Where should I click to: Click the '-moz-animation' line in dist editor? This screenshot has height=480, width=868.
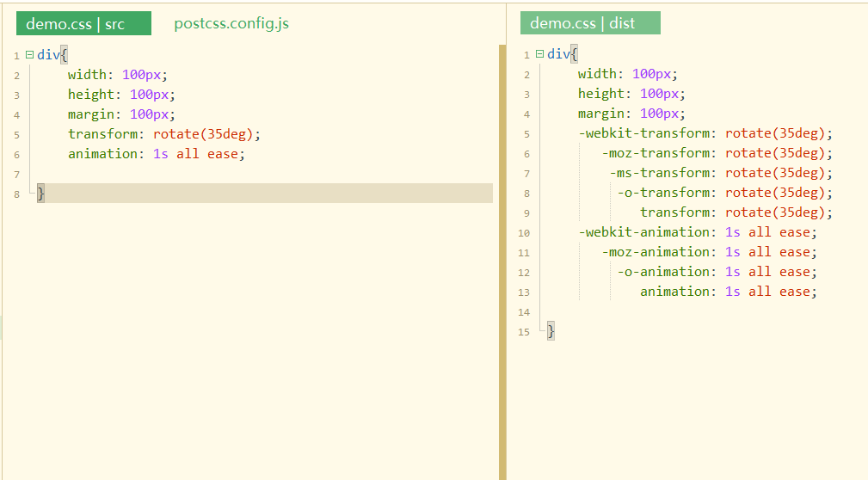click(709, 252)
